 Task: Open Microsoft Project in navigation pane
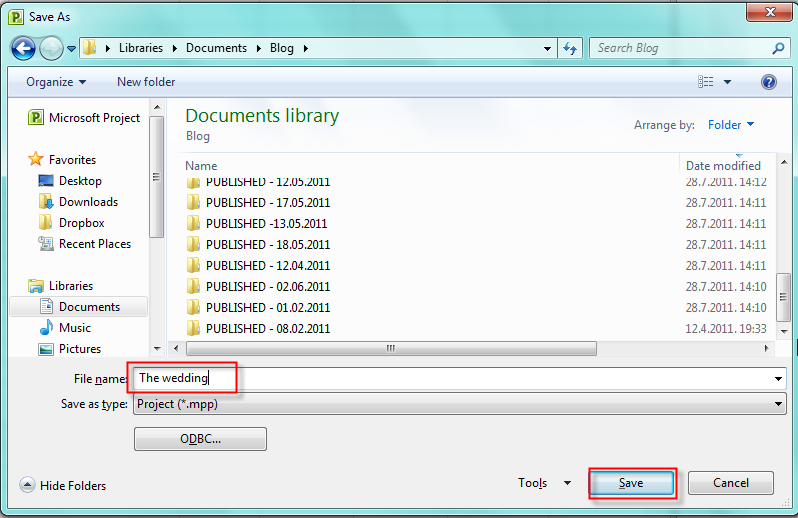pos(94,118)
